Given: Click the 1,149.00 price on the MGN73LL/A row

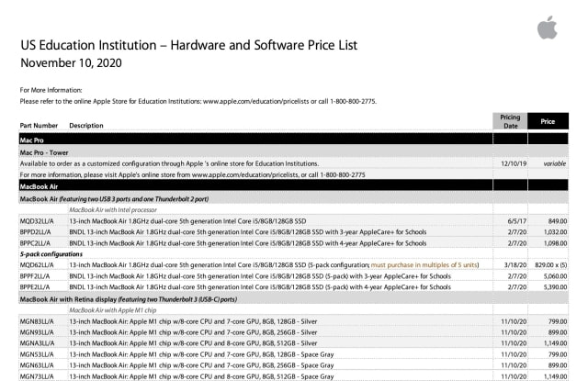Looking at the screenshot, I should pyautogui.click(x=555, y=376).
